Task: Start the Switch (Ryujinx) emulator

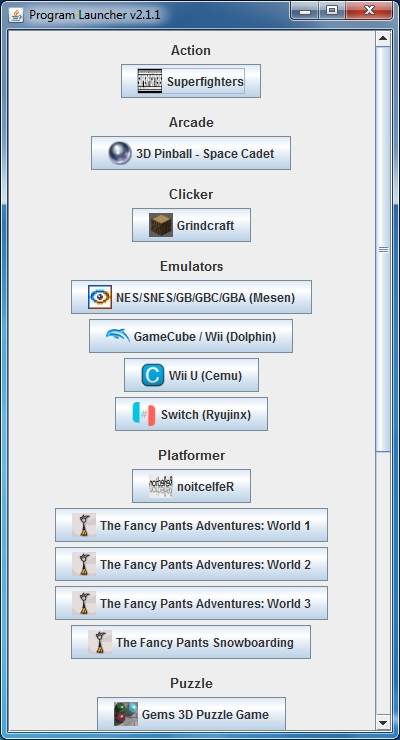Action: click(x=192, y=414)
